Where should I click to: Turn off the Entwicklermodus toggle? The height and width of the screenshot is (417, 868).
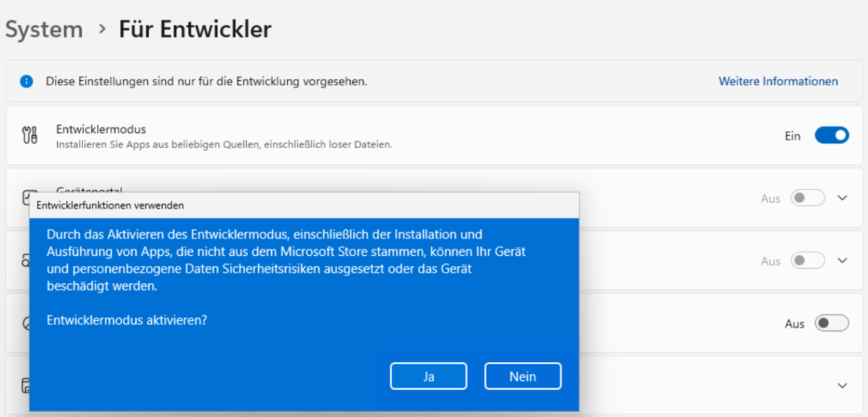pyautogui.click(x=832, y=135)
